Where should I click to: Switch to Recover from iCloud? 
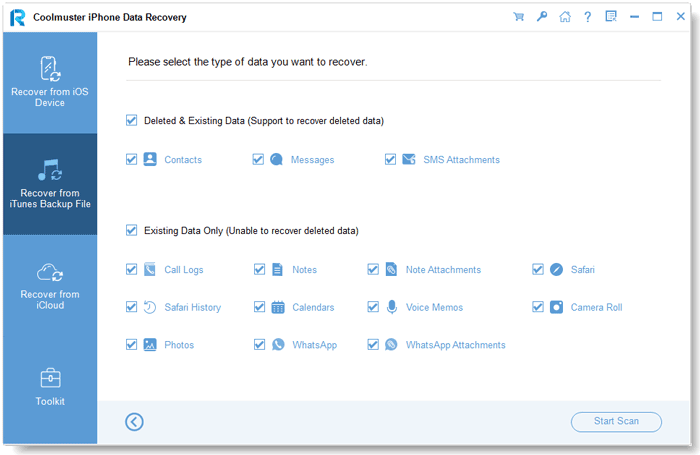pos(50,286)
